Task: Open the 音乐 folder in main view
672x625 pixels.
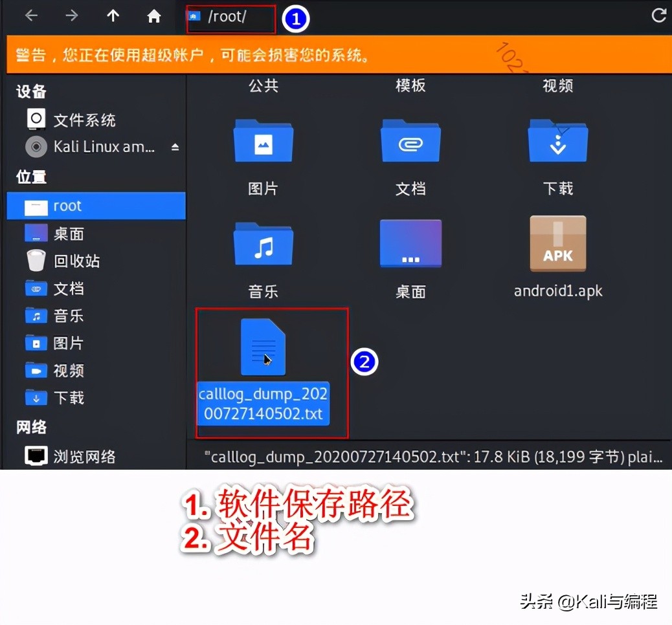Action: tap(263, 244)
